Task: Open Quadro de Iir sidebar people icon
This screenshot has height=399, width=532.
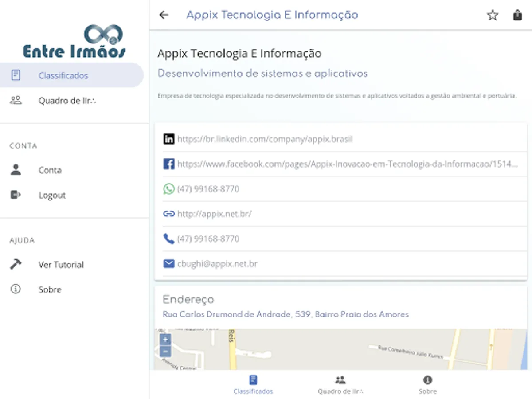Action: click(x=16, y=100)
